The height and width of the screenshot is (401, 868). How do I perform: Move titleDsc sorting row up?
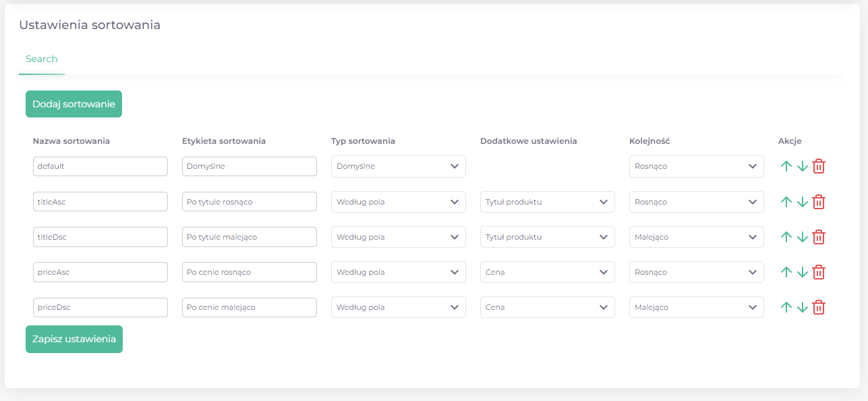tap(786, 237)
